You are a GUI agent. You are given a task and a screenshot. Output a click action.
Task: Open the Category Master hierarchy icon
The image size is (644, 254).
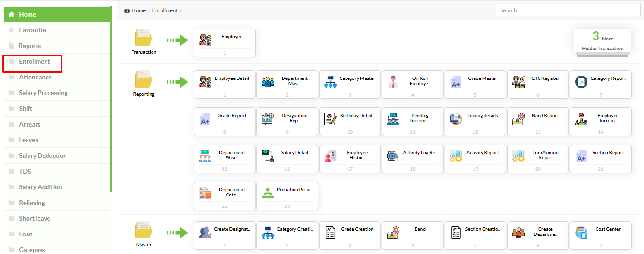point(331,82)
